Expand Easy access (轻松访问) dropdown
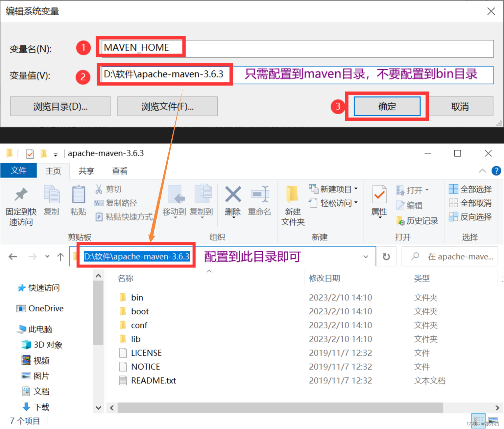Viewport: 504px width, 429px height. (x=356, y=203)
